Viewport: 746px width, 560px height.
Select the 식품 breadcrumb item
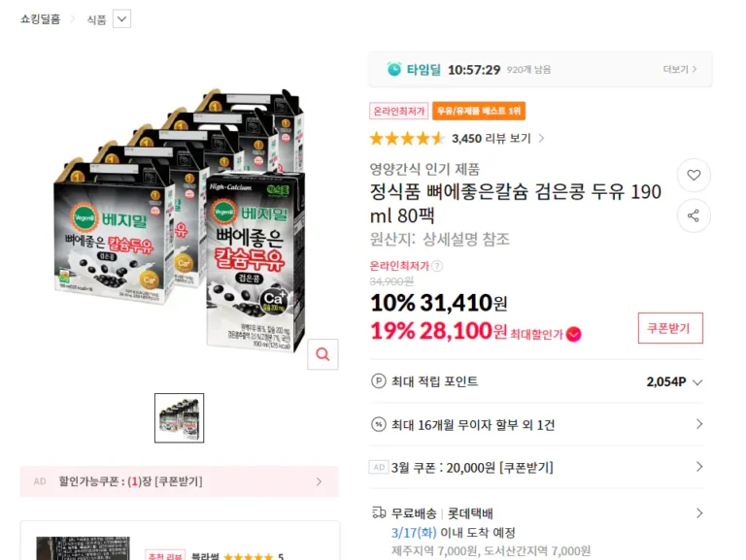[96, 18]
